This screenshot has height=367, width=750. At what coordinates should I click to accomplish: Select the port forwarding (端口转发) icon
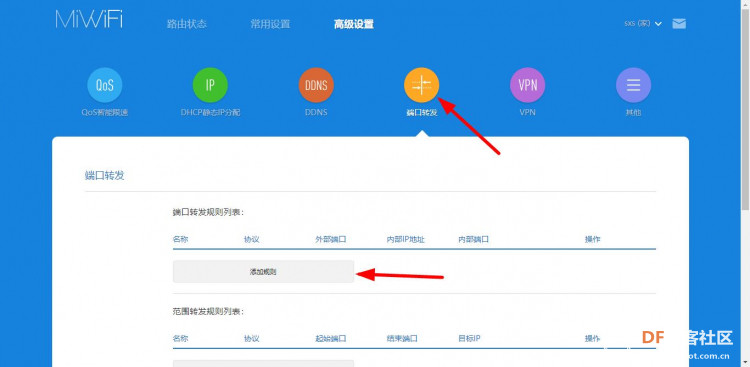421,85
